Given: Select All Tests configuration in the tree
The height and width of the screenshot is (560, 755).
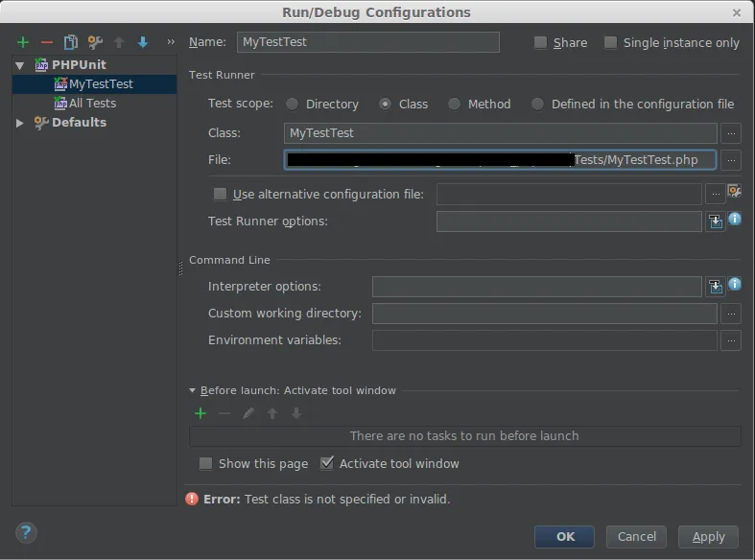Looking at the screenshot, I should click(92, 103).
